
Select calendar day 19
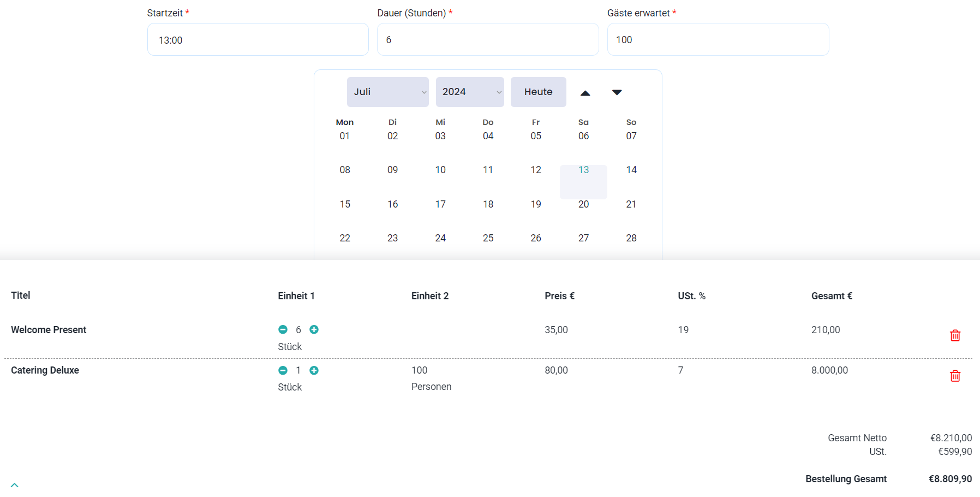[x=536, y=204]
